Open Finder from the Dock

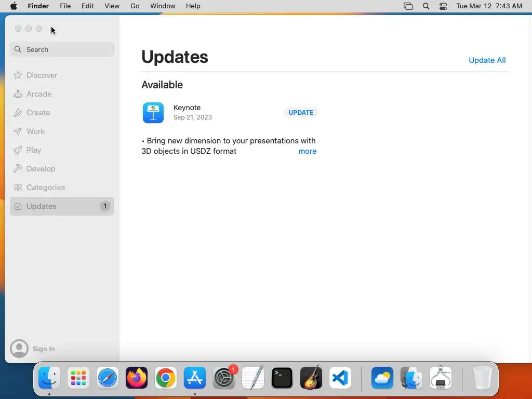pyautogui.click(x=49, y=378)
